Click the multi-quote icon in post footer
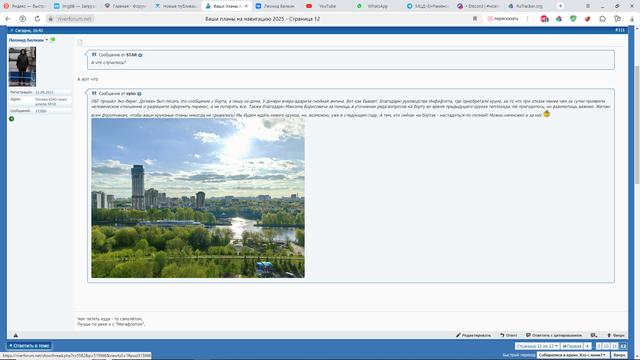 click(x=593, y=336)
